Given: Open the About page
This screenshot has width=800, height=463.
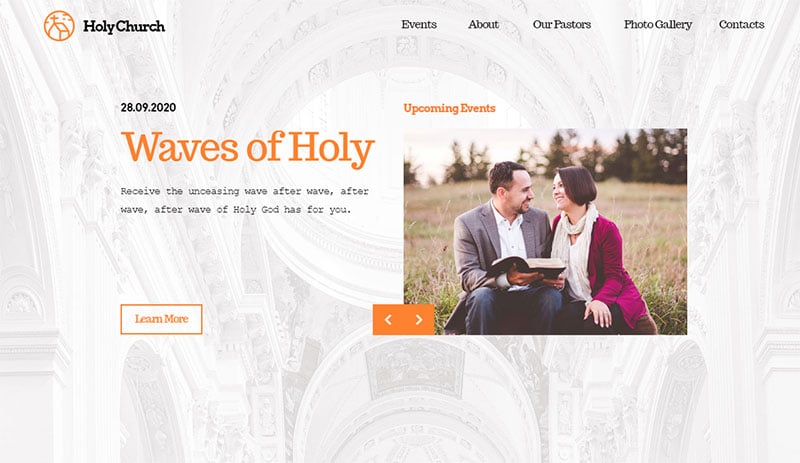Looking at the screenshot, I should (x=483, y=25).
